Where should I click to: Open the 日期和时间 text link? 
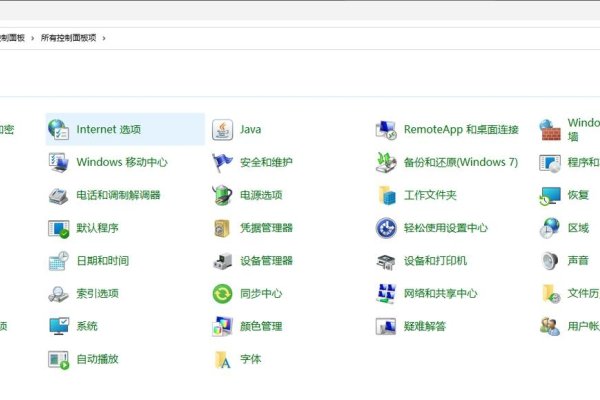103,261
